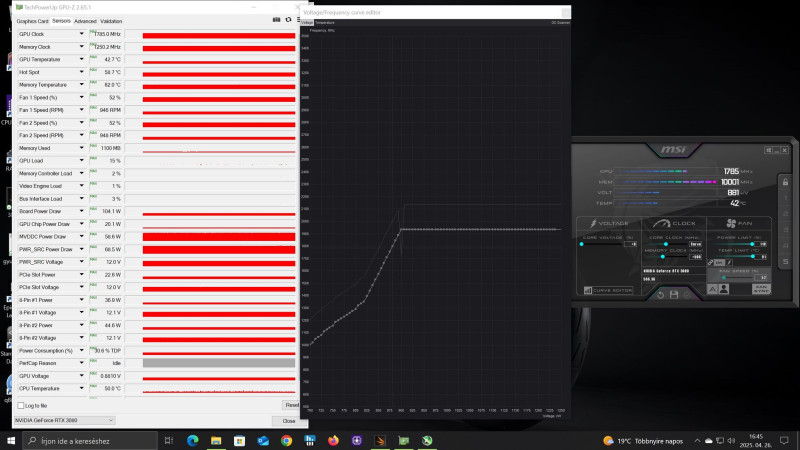
Task: Open GPU Clock sensor dropdown arrow
Action: click(81, 34)
